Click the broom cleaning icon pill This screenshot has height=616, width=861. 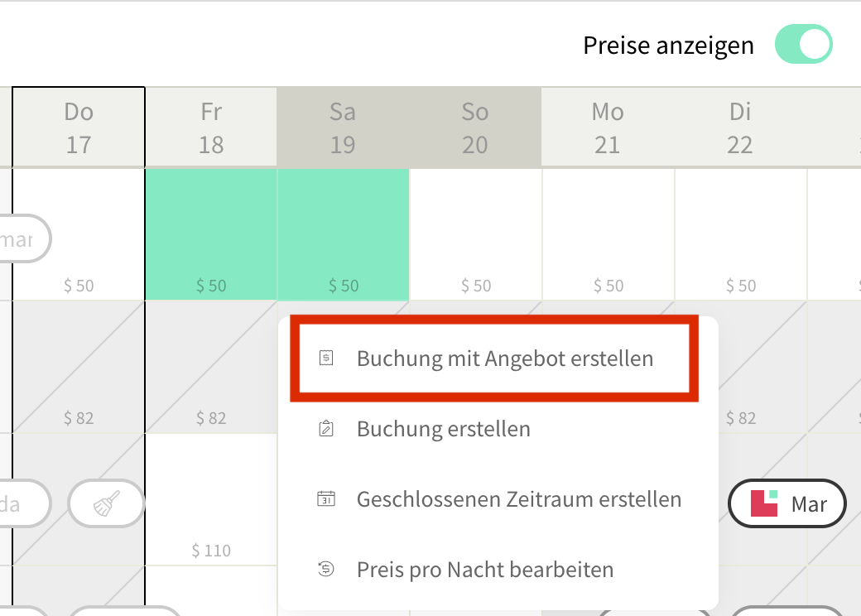pos(107,503)
